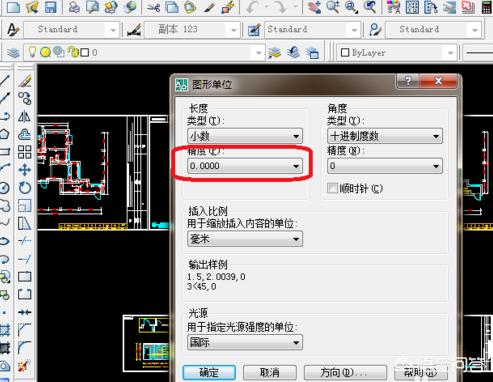The image size is (493, 382).
Task: Open the length 精度 0.0000 dropdown
Action: coord(245,166)
